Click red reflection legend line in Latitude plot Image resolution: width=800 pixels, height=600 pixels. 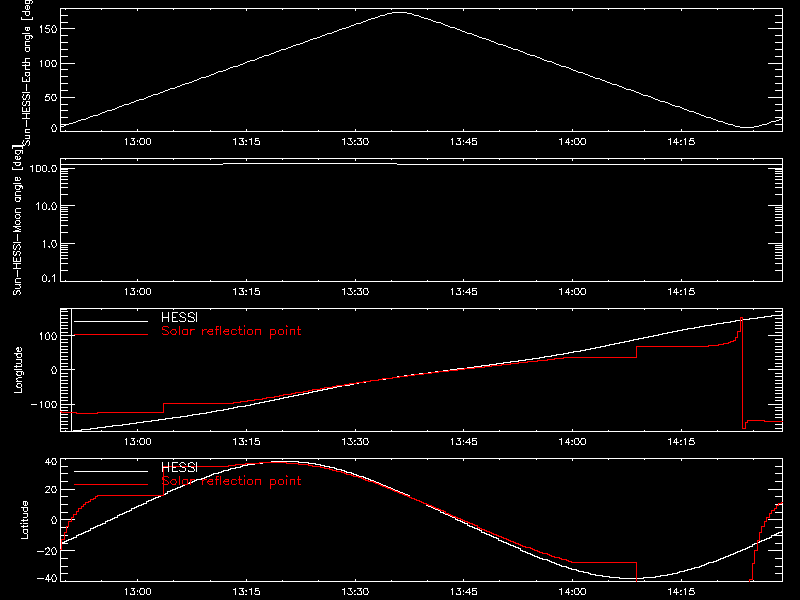(x=111, y=484)
